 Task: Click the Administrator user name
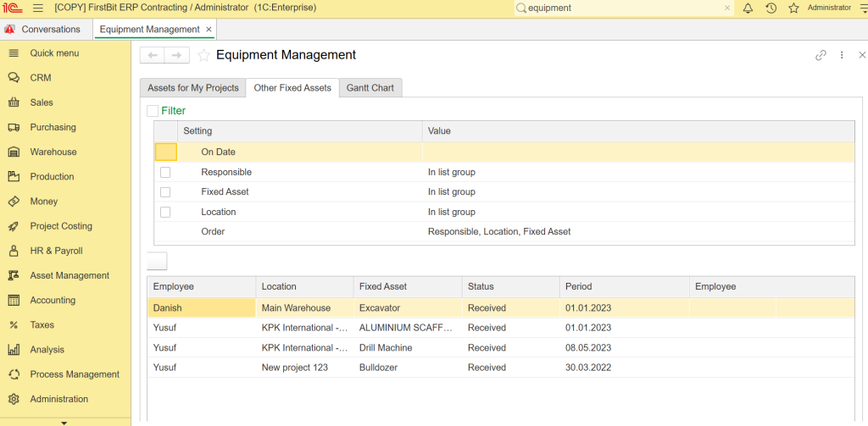(829, 8)
